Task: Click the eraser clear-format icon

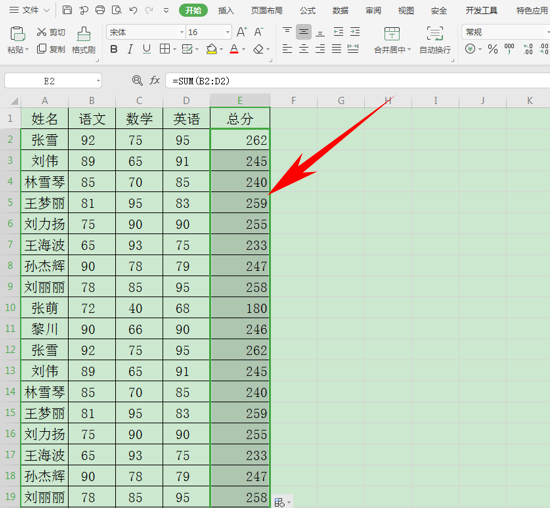Action: (258, 49)
